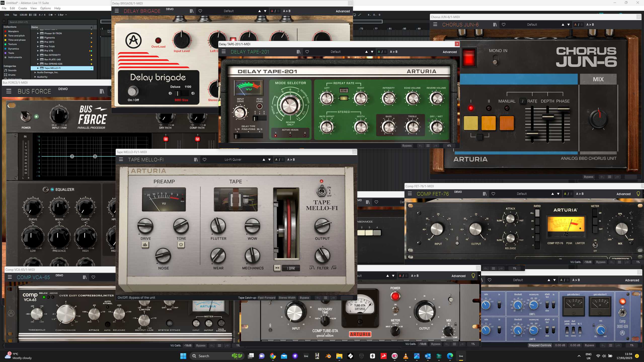Click Stereo Width in Tape MELLO-FI footer
644x362 pixels.
coord(287,298)
